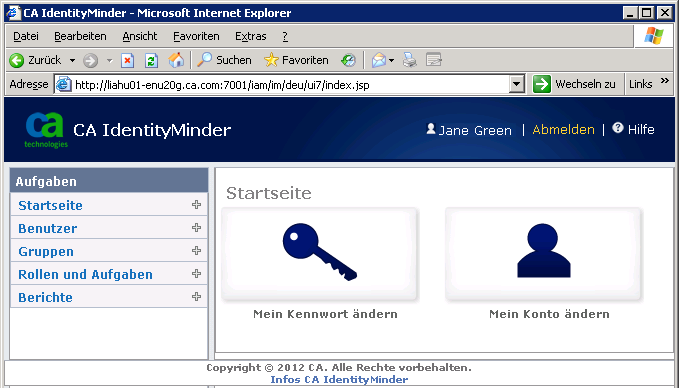Open Benutzer in Aufgaben panel
The width and height of the screenshot is (684, 388).
coord(48,228)
